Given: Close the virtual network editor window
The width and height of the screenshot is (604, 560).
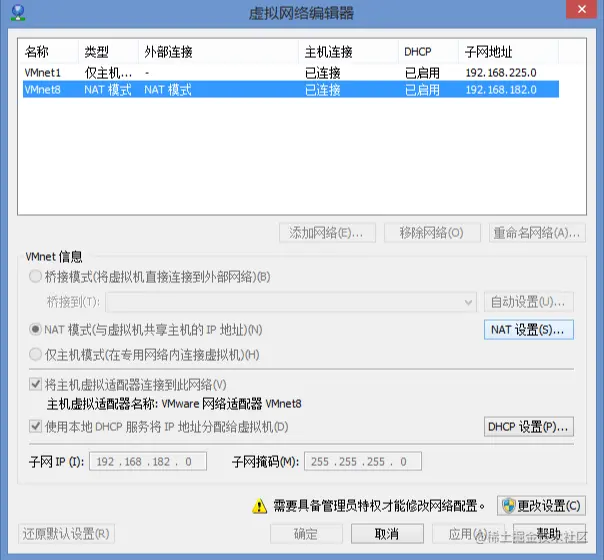Looking at the screenshot, I should point(582,9).
